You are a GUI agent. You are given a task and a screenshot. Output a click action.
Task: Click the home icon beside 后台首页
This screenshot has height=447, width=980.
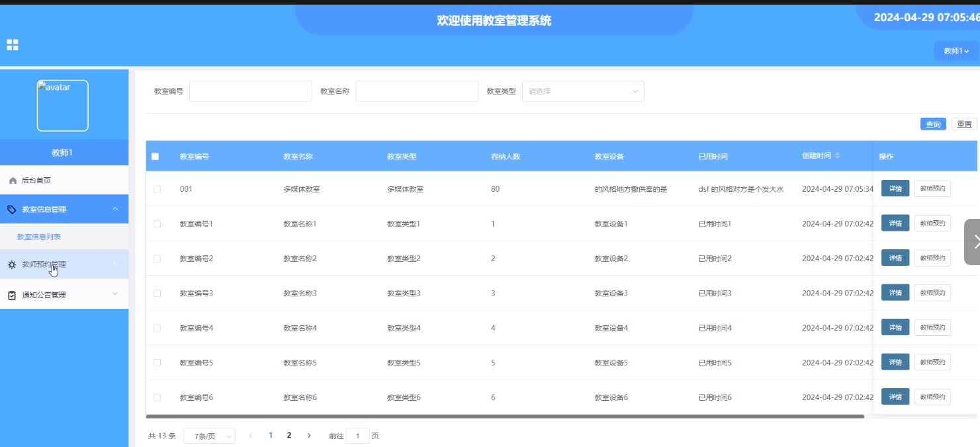coord(13,181)
